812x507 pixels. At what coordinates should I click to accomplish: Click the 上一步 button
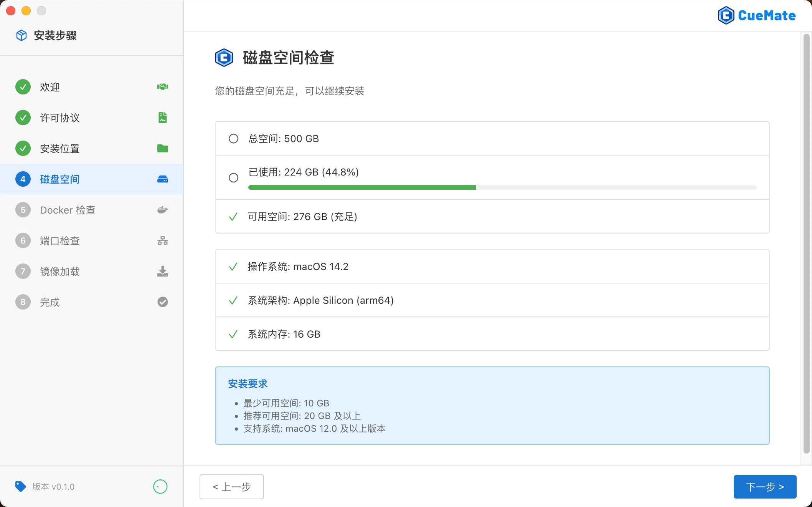[231, 487]
